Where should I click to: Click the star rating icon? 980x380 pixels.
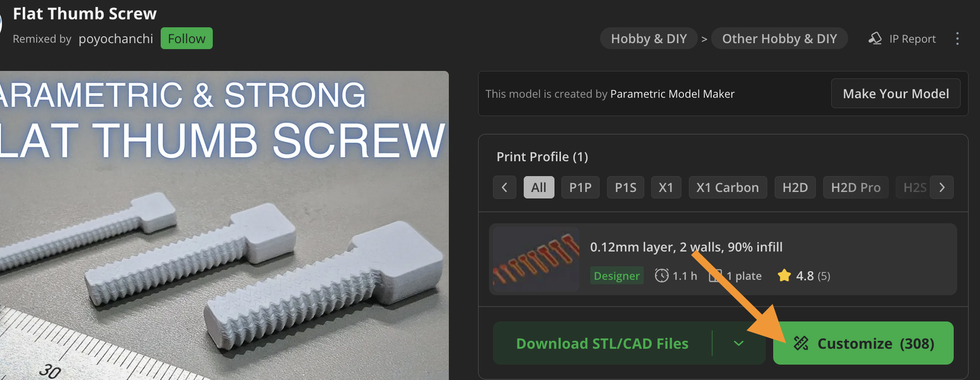tap(784, 275)
